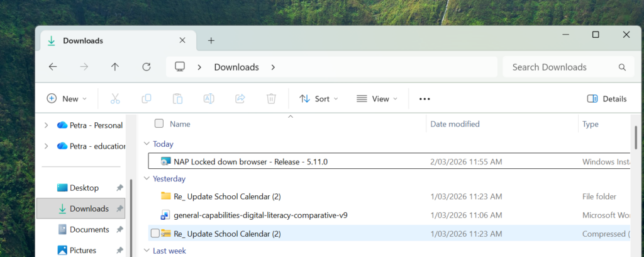Open the Sort dropdown menu
The width and height of the screenshot is (644, 257).
tap(318, 98)
